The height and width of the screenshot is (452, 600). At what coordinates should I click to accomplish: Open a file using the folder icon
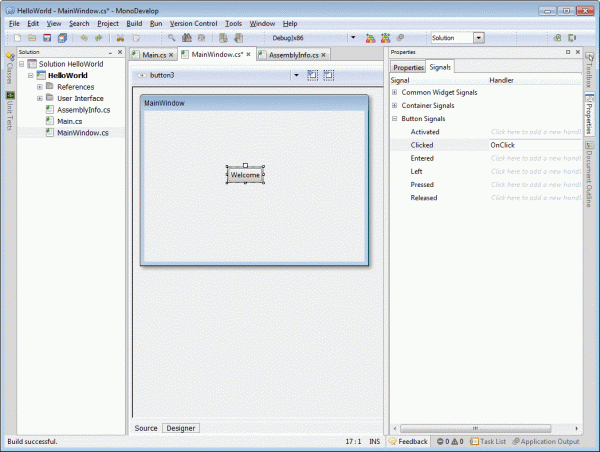(x=32, y=38)
